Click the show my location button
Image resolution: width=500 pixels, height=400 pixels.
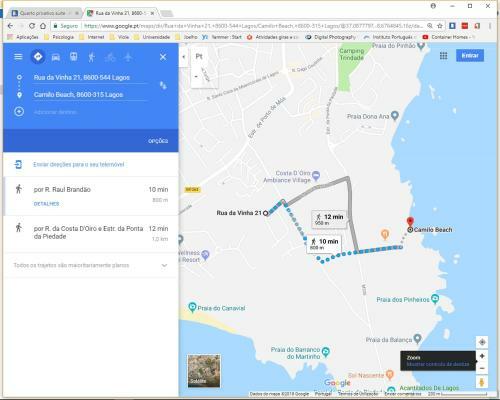[482, 342]
